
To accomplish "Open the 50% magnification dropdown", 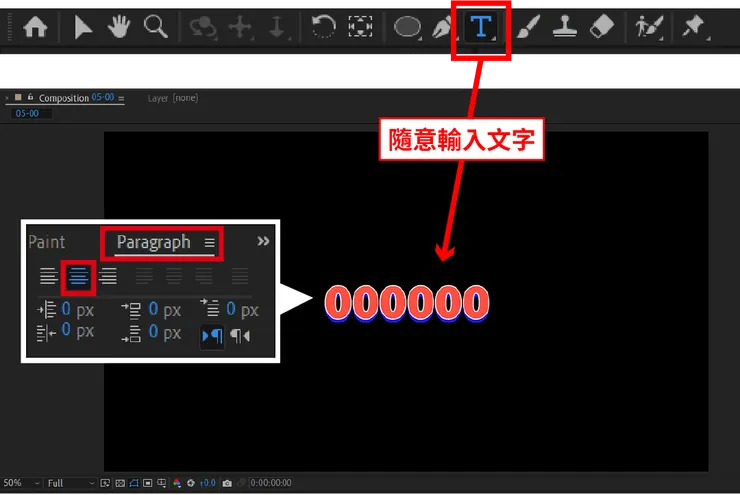I will coord(22,483).
